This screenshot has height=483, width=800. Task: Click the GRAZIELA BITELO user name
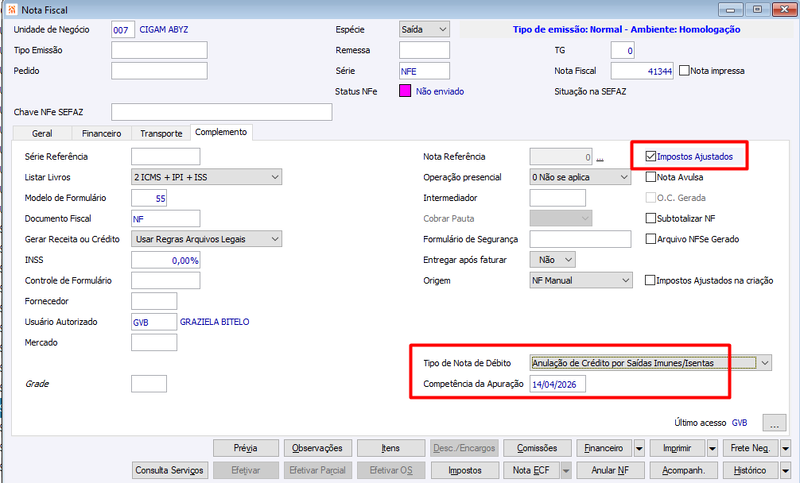pyautogui.click(x=214, y=322)
